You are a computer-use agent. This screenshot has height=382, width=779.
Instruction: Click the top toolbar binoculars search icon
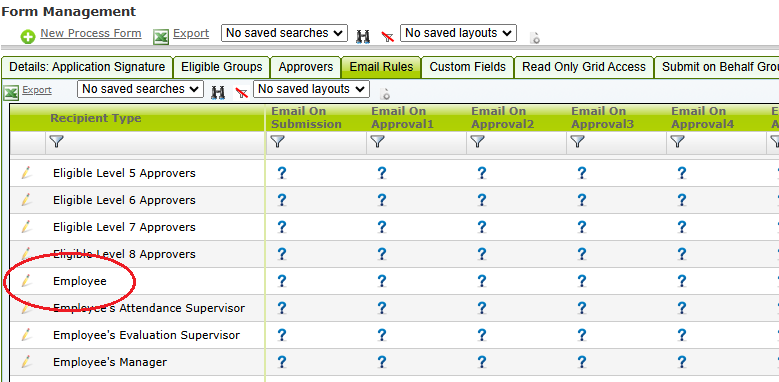click(363, 36)
